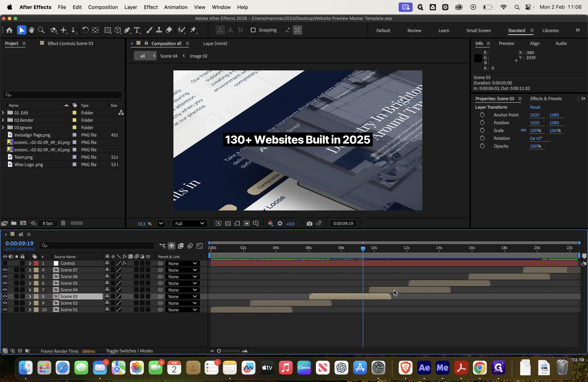Screen dimensions: 588x382
Task: Expand the 01. Edit folder
Action: [x=3, y=113]
